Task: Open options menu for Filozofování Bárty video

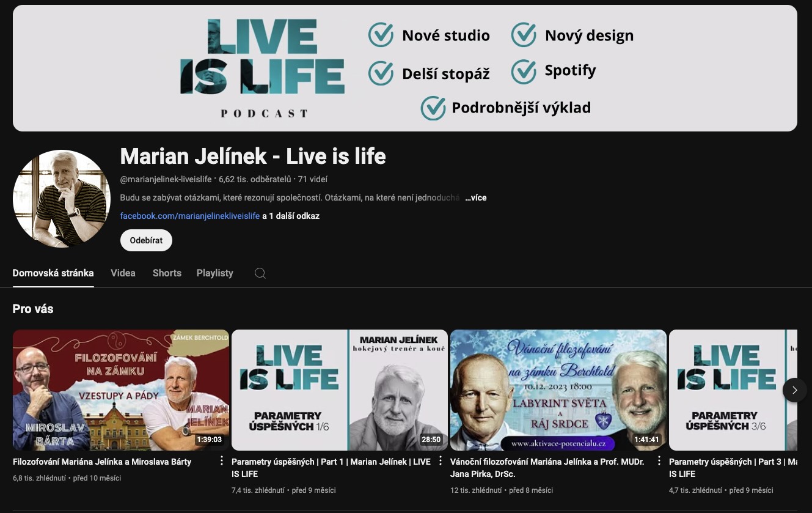Action: click(222, 461)
